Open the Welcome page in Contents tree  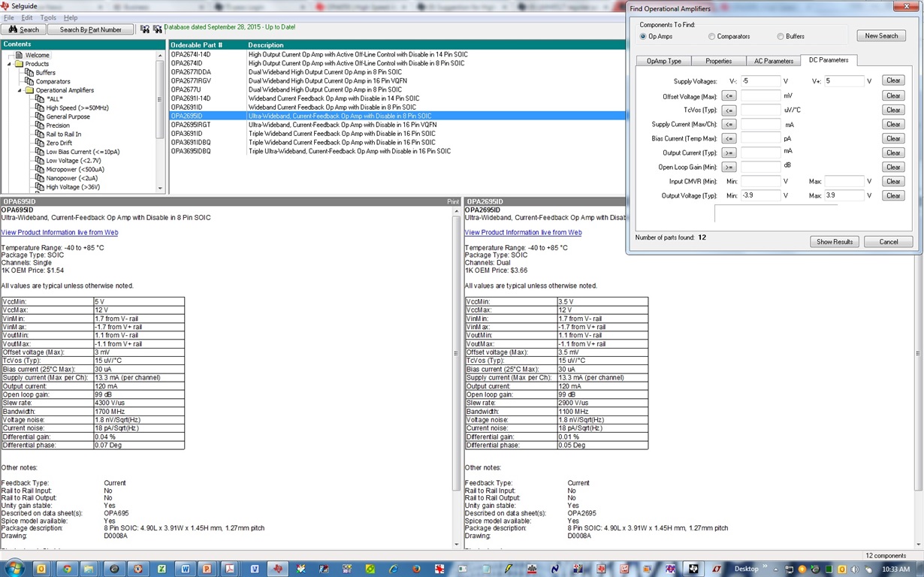37,55
